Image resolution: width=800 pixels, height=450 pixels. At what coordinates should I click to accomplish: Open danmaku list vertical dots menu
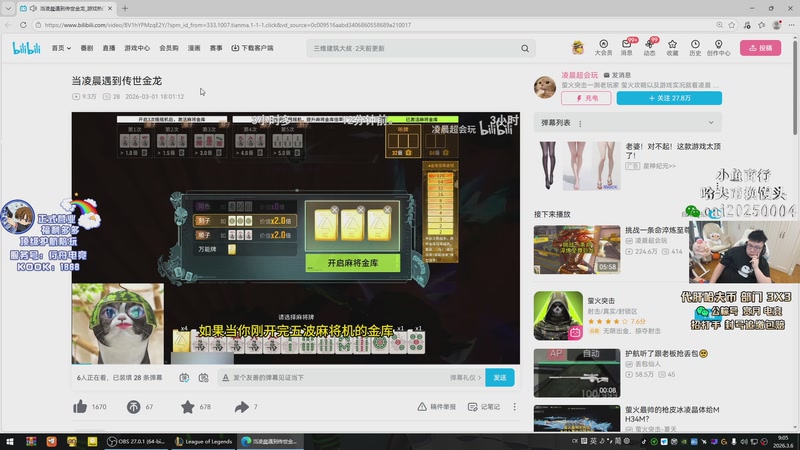tap(580, 123)
